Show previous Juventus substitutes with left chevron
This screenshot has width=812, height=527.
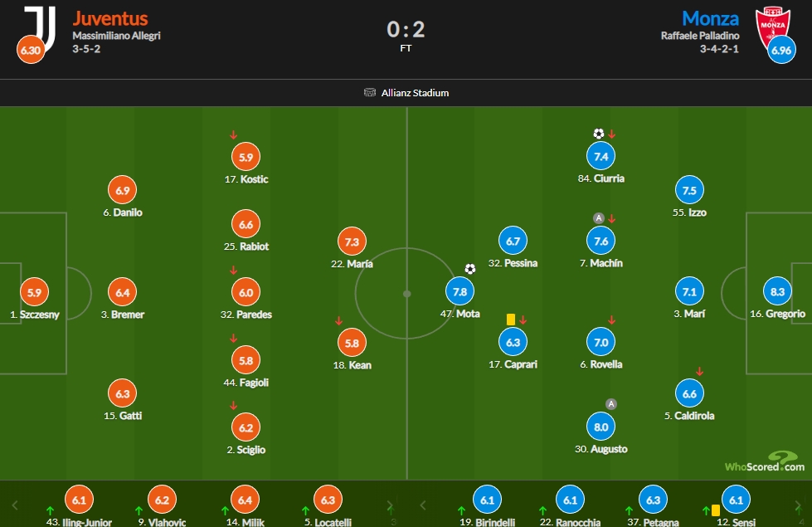coord(15,505)
